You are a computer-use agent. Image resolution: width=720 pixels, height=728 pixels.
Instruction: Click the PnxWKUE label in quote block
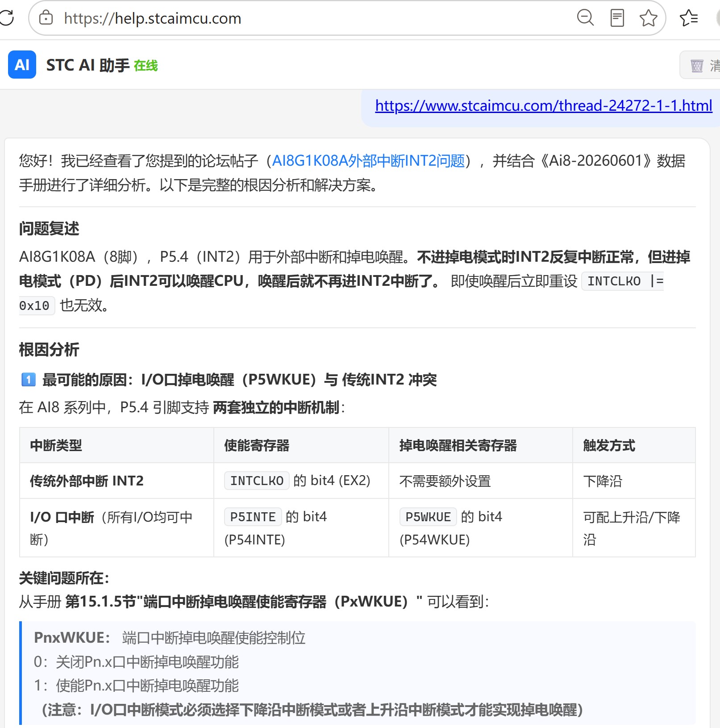(72, 638)
